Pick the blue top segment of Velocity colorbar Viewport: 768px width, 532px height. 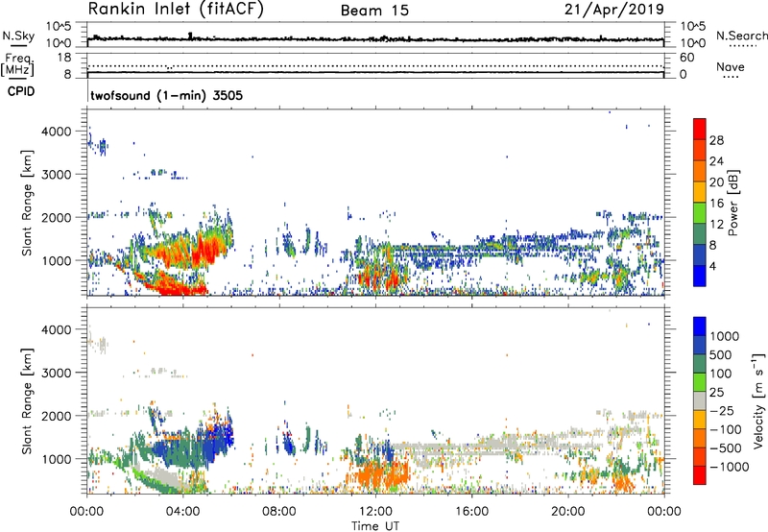point(700,326)
